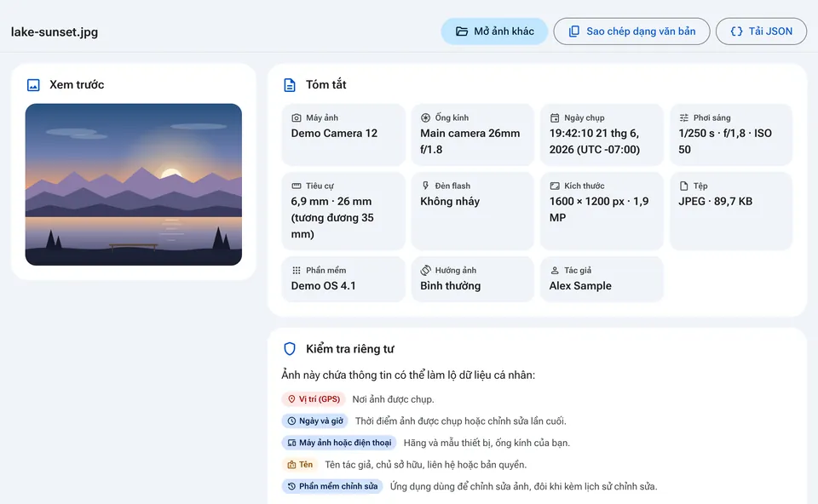Click the lake sunset preview image
Screen dimensions: 818x504
tap(134, 185)
